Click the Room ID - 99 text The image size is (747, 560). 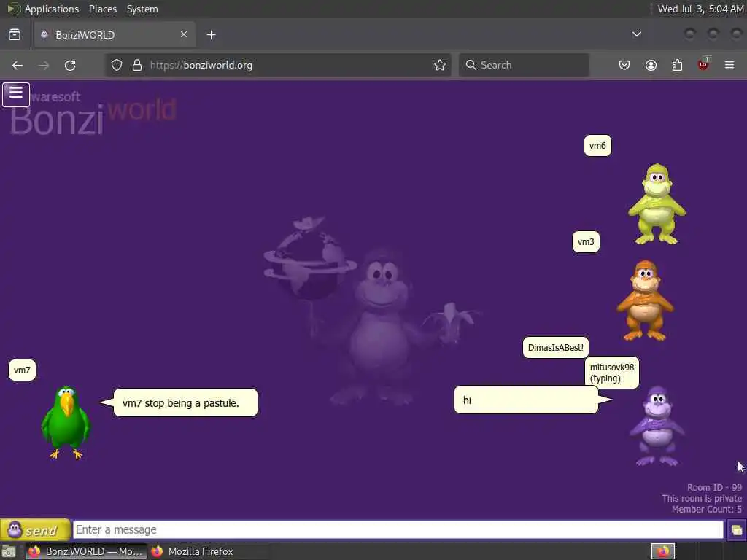(714, 488)
